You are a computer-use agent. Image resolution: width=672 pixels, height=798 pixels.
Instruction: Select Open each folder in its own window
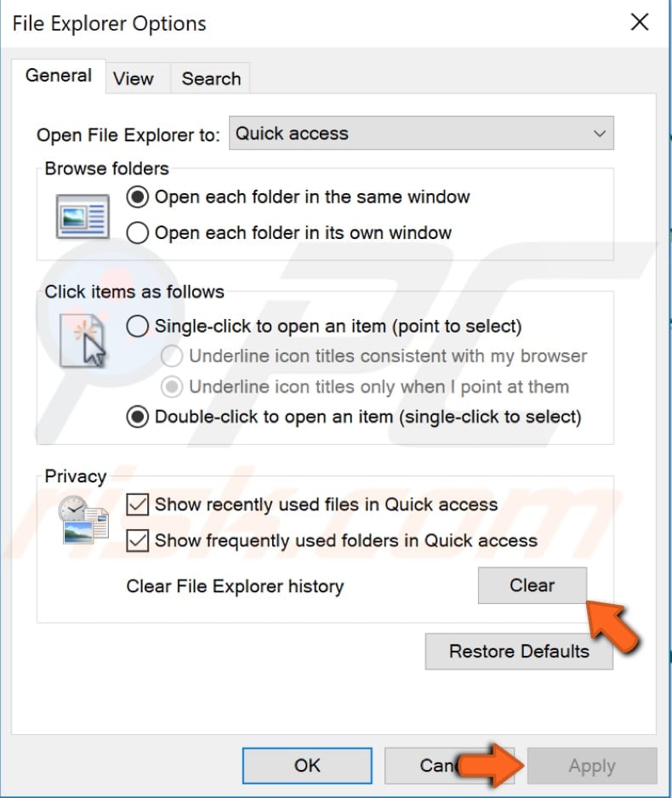tap(137, 232)
